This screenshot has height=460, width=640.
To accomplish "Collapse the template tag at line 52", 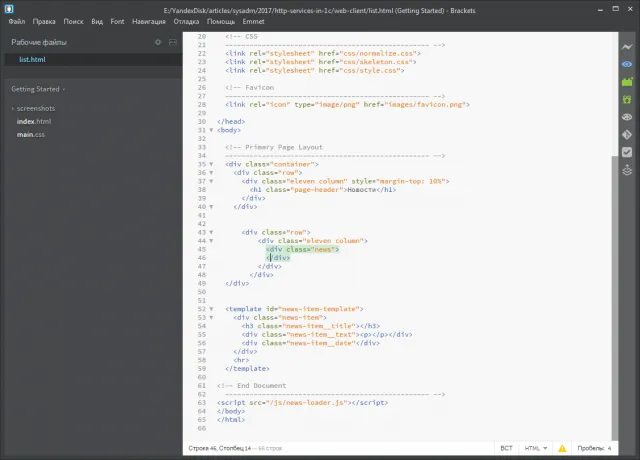I will 211,309.
